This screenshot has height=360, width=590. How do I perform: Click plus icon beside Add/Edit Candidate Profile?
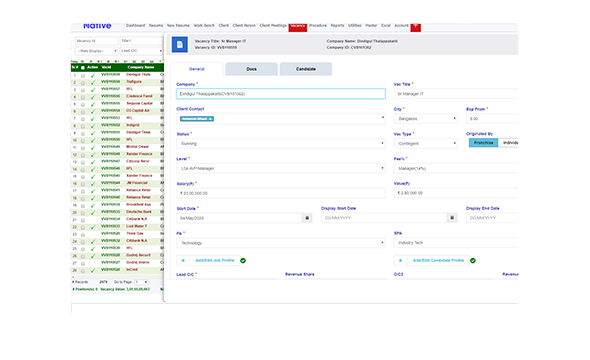pyautogui.click(x=400, y=260)
